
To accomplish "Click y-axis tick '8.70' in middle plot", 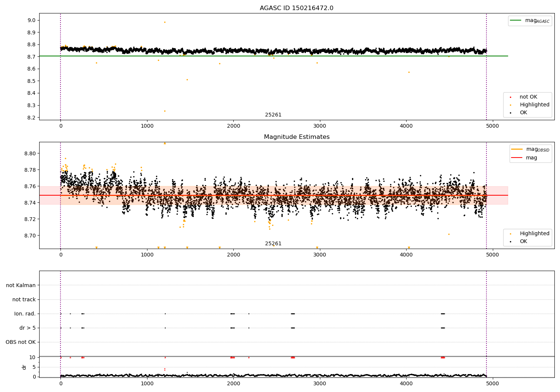I will coord(31,236).
